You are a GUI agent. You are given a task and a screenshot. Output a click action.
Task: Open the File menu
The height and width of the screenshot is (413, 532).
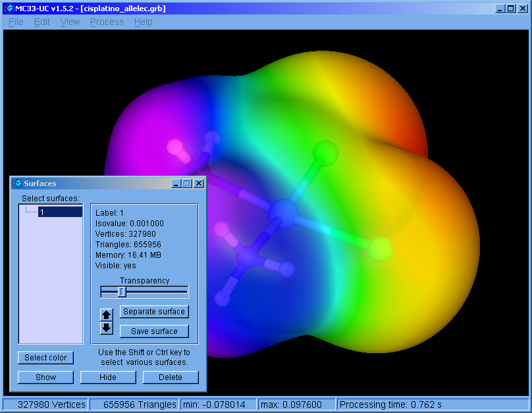pos(16,22)
